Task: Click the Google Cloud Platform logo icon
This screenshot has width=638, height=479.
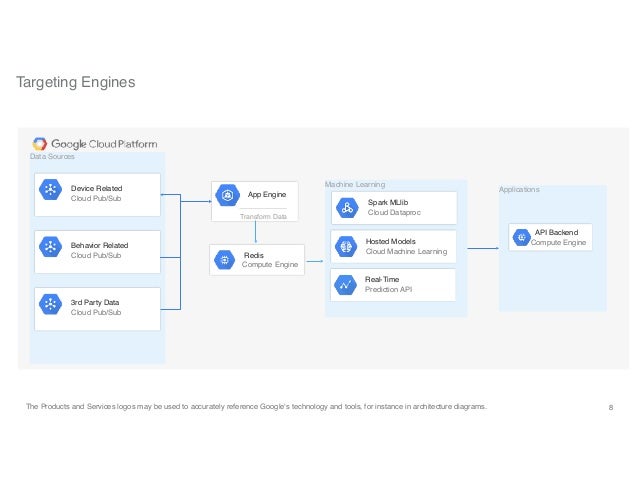Action: 40,144
